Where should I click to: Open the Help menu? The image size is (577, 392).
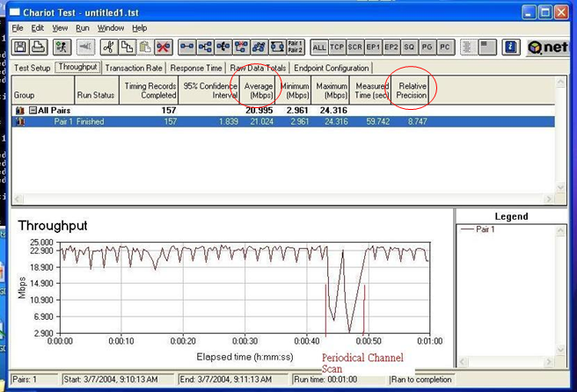pos(140,28)
